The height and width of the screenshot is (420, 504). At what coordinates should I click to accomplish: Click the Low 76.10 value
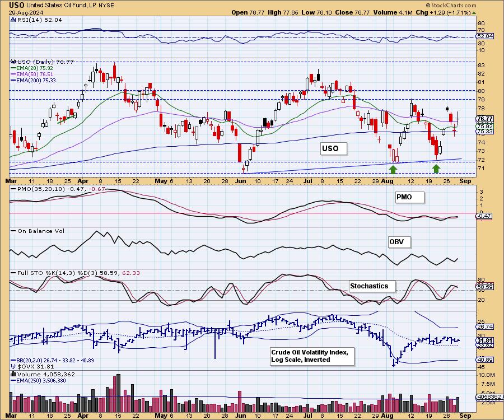tap(316, 12)
